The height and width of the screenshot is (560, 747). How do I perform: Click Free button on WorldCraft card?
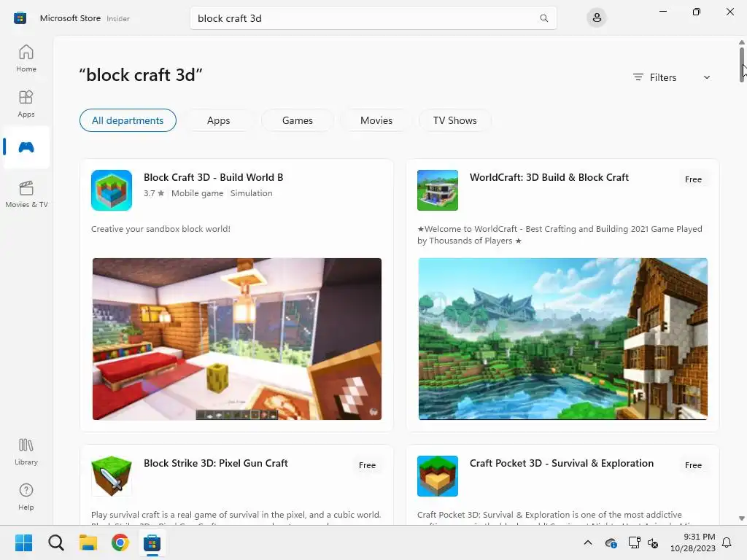tap(693, 179)
